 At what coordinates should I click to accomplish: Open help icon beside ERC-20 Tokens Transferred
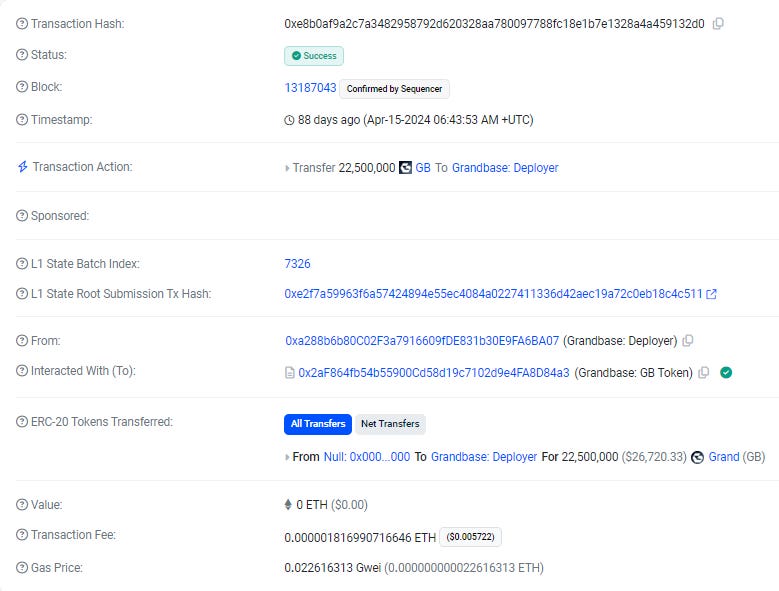(22, 422)
